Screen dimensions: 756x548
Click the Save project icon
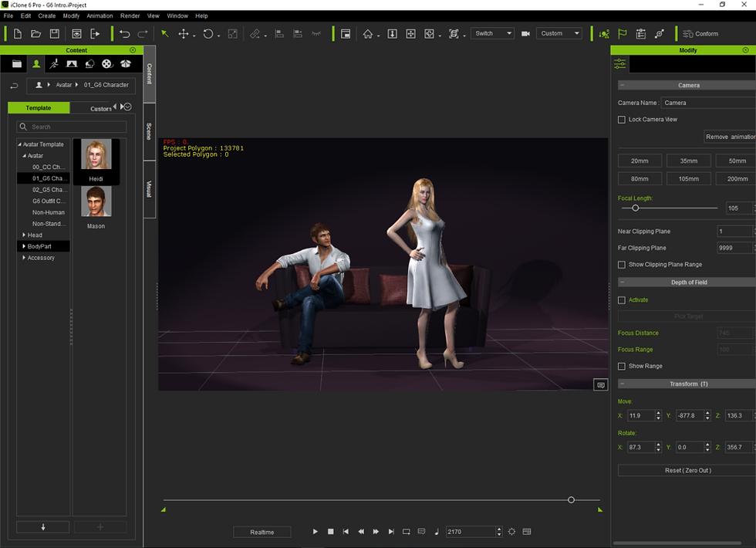[x=54, y=34]
